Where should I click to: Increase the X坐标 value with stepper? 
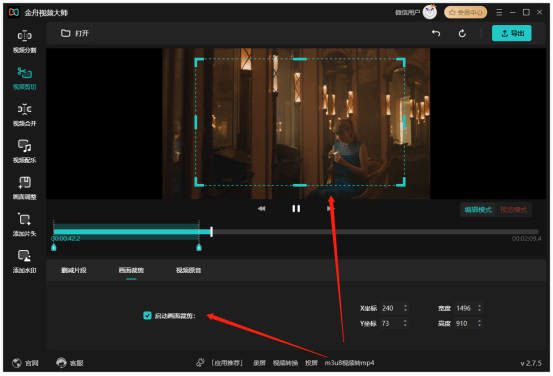point(406,306)
